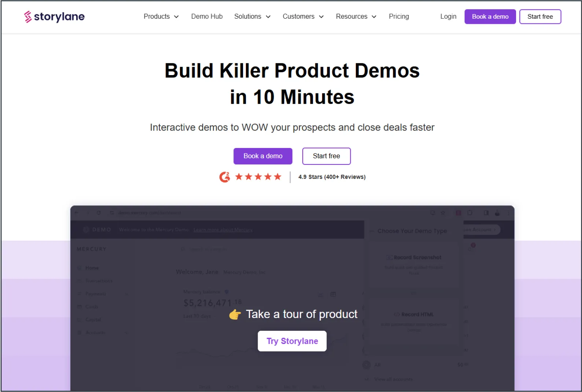Open the Products dropdown menu
The width and height of the screenshot is (582, 392).
click(x=161, y=16)
